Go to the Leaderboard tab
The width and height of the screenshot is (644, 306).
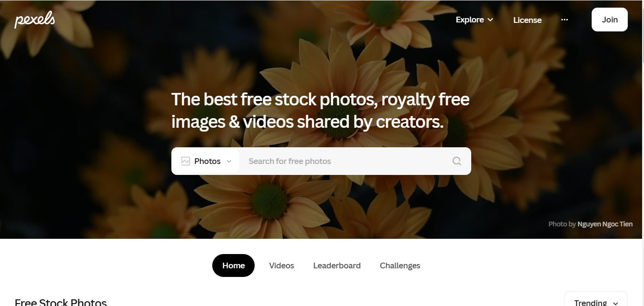pyautogui.click(x=337, y=265)
